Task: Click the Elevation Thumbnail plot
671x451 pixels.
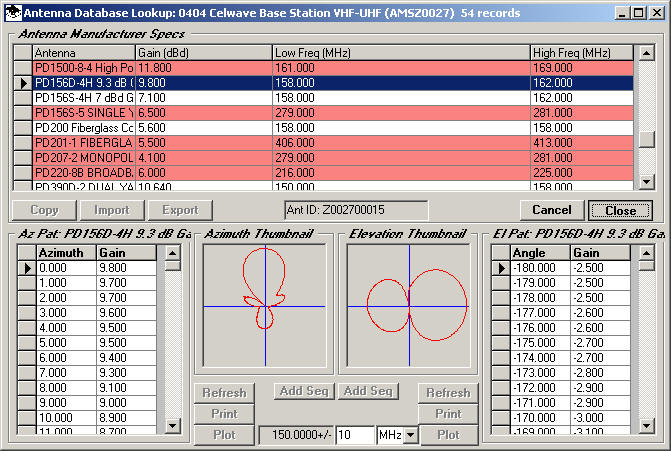Action: (408, 306)
